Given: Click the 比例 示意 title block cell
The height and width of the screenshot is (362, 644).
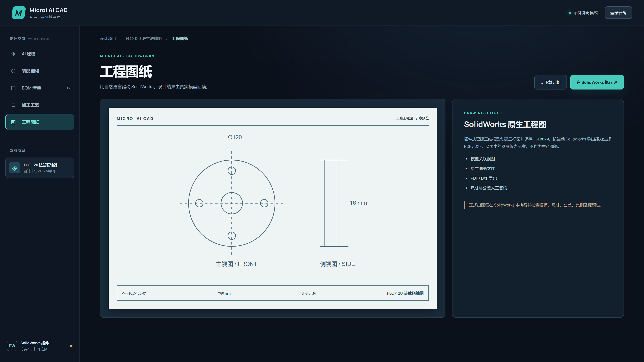Looking at the screenshot, I should 309,293.
